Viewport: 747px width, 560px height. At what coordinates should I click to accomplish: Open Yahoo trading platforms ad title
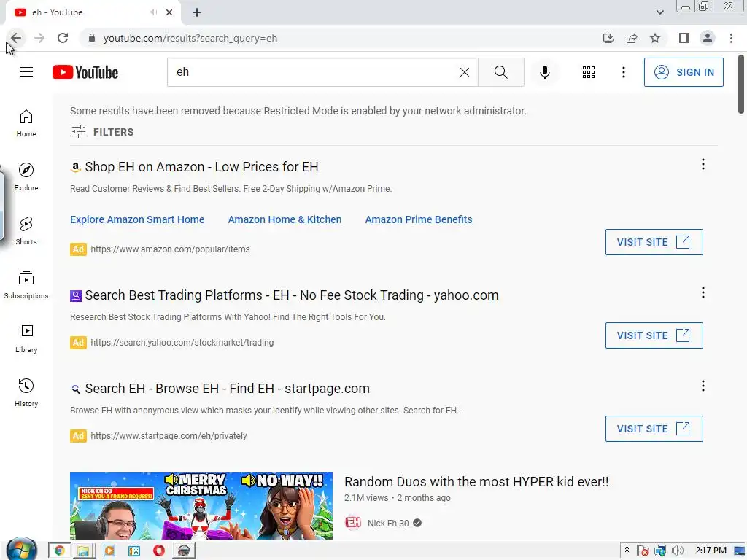point(292,295)
